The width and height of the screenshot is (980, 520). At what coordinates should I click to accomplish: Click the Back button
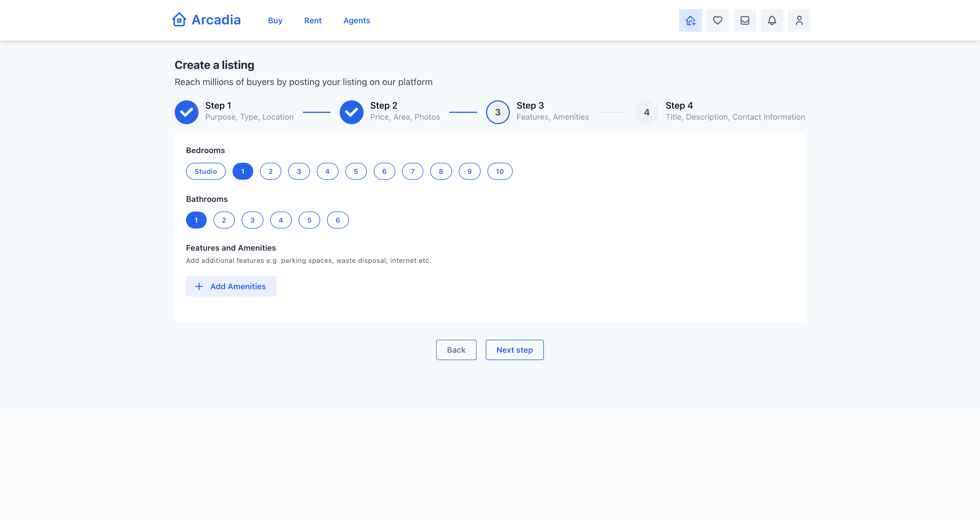coord(456,350)
